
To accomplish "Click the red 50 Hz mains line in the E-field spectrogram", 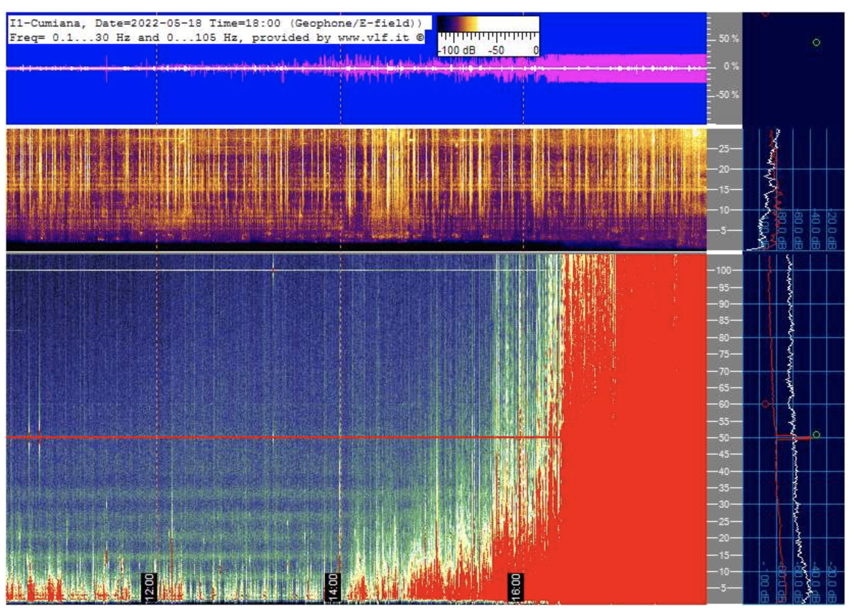I will tap(283, 437).
